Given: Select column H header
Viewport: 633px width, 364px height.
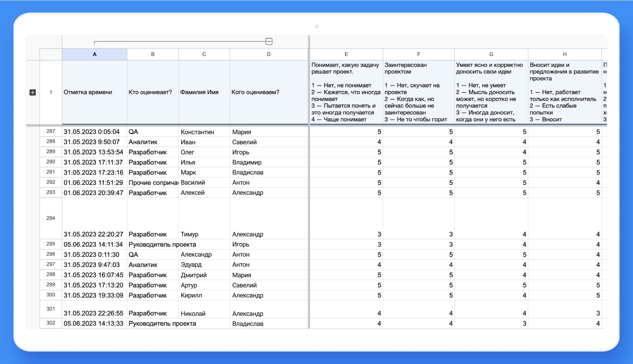Looking at the screenshot, I should click(x=565, y=54).
